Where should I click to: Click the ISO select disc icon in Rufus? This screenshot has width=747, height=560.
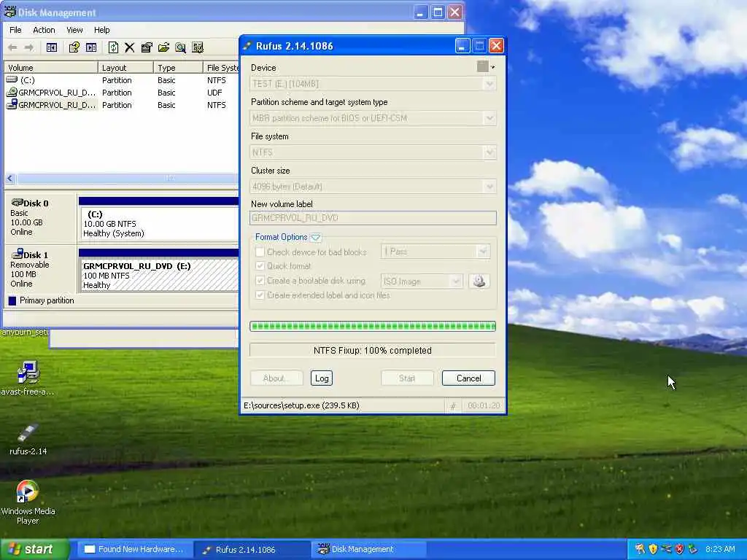[479, 281]
